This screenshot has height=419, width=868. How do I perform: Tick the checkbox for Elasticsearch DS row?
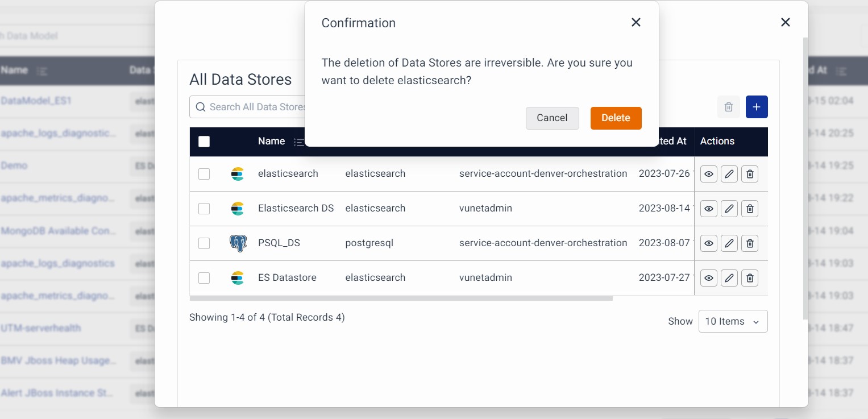pos(204,209)
